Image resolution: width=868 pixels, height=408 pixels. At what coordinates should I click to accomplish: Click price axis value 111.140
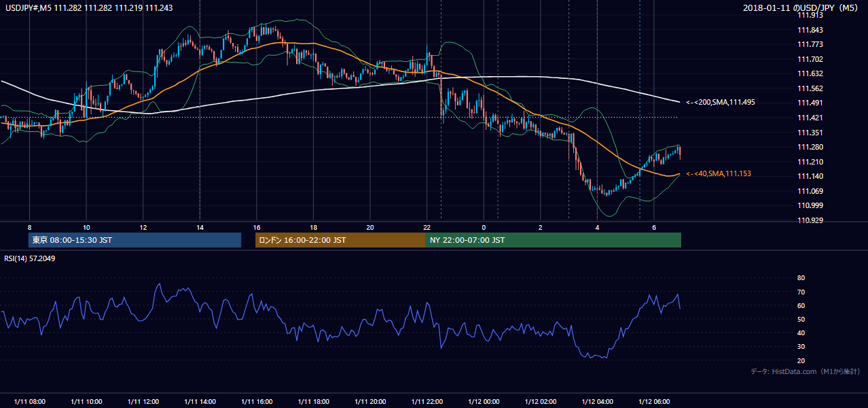click(x=810, y=176)
